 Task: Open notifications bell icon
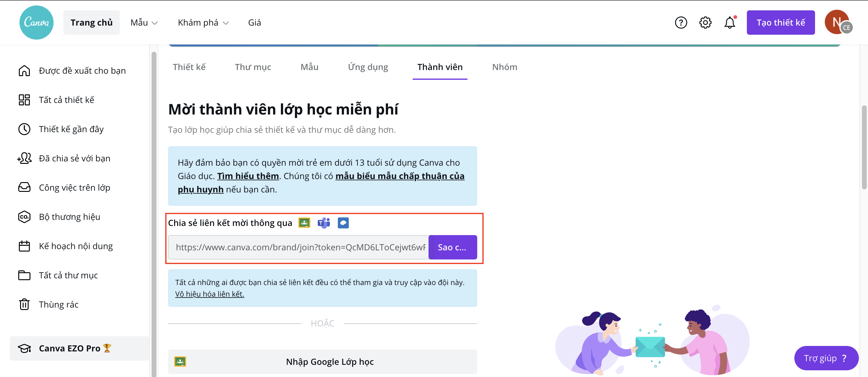(730, 23)
